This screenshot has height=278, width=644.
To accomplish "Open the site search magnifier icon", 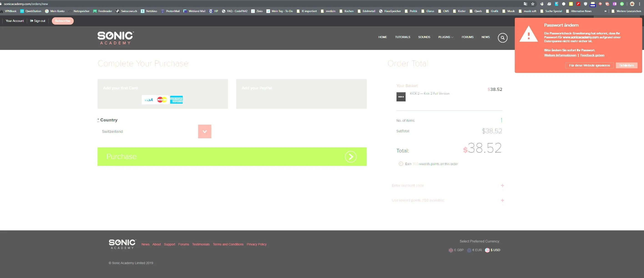I will [x=503, y=38].
